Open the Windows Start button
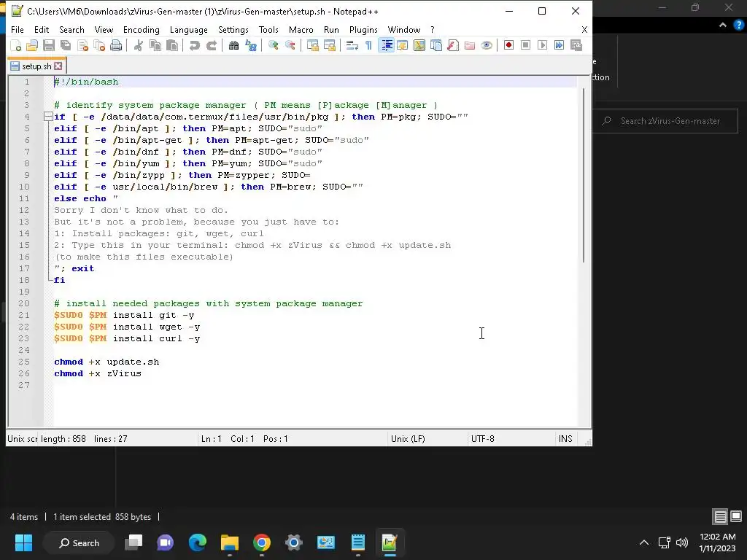The width and height of the screenshot is (747, 560). (23, 542)
